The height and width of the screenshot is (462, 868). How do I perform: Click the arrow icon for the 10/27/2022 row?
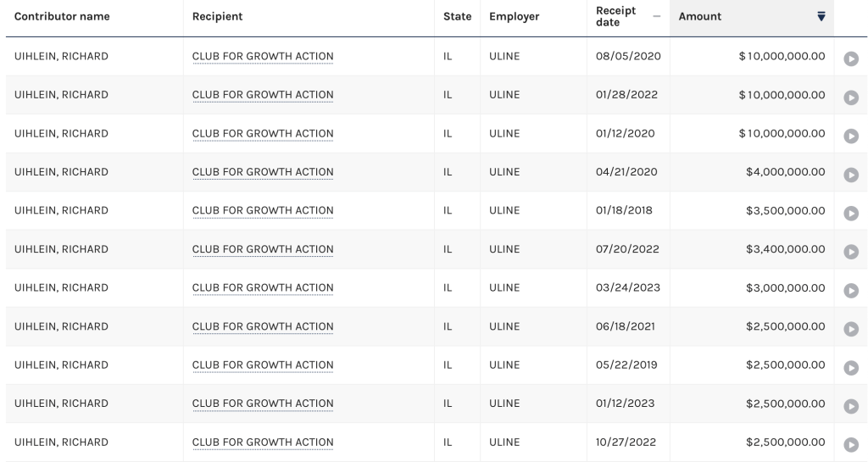[851, 445]
